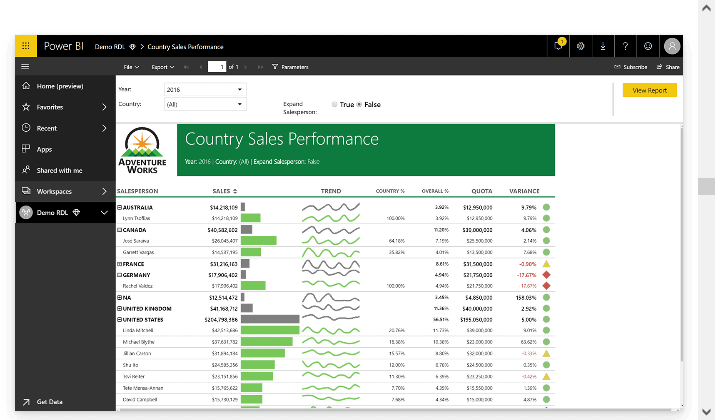Go to last page arrow
This screenshot has height=420, width=715.
(260, 67)
